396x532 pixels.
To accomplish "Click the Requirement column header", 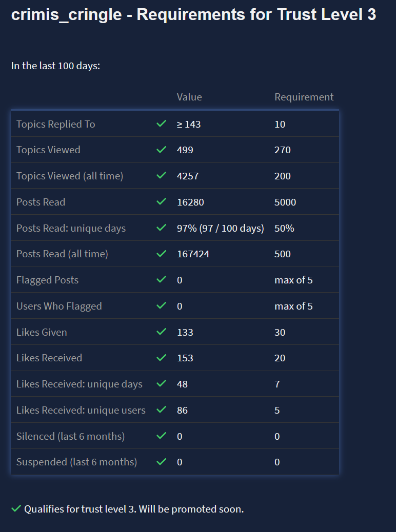I will (x=304, y=97).
